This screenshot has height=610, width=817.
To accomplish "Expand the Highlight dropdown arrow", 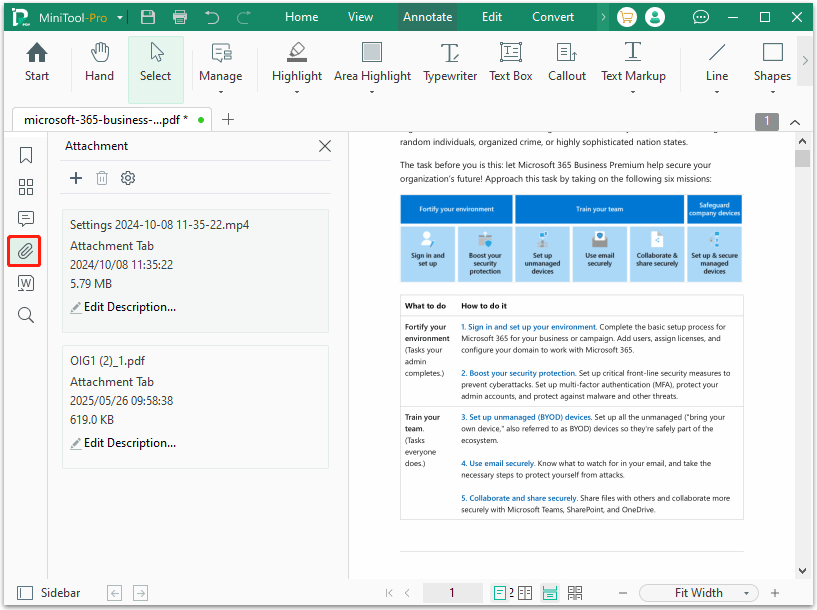I will point(297,92).
